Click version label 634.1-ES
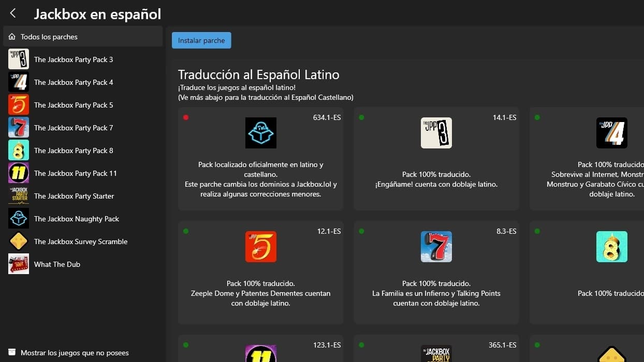The width and height of the screenshot is (644, 362). point(327,117)
